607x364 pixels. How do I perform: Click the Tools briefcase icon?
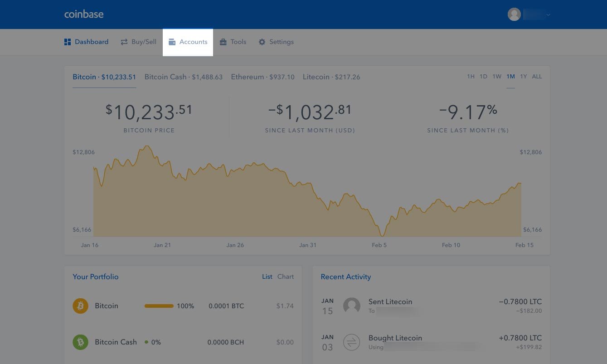click(x=223, y=42)
